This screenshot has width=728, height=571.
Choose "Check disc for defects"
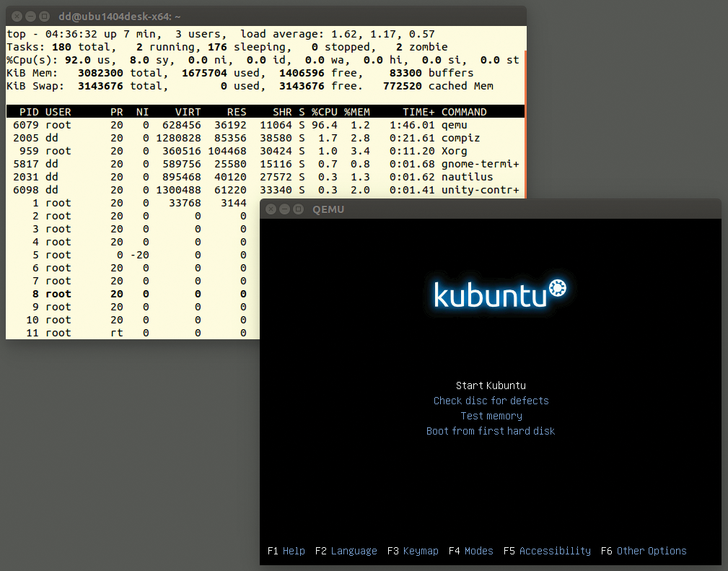[x=491, y=400]
